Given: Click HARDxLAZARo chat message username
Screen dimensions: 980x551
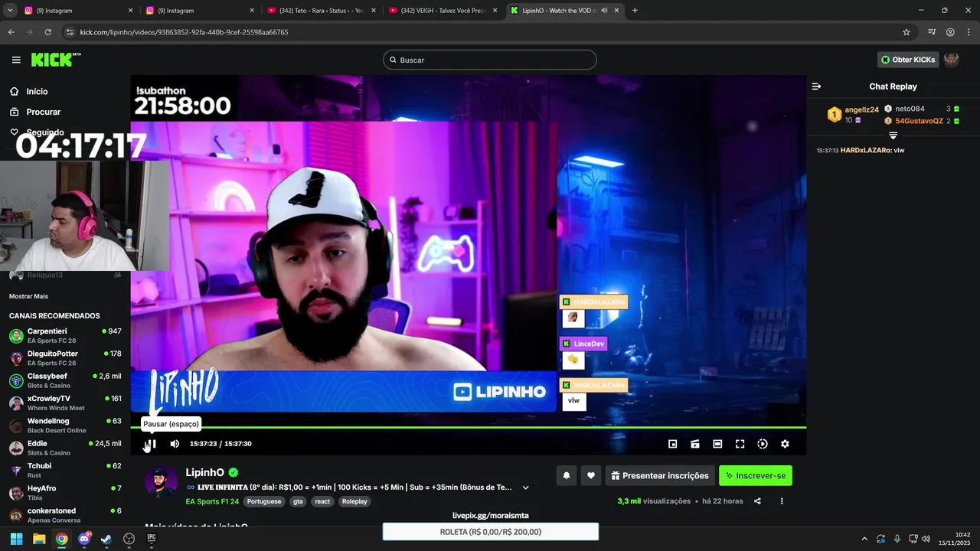Looking at the screenshot, I should 865,151.
